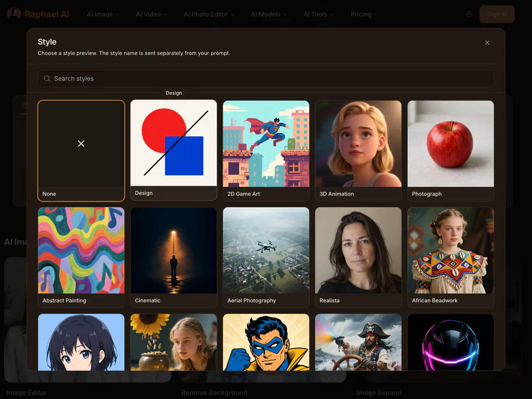Open the language globe icon
This screenshot has height=399, width=532.
pos(469,14)
